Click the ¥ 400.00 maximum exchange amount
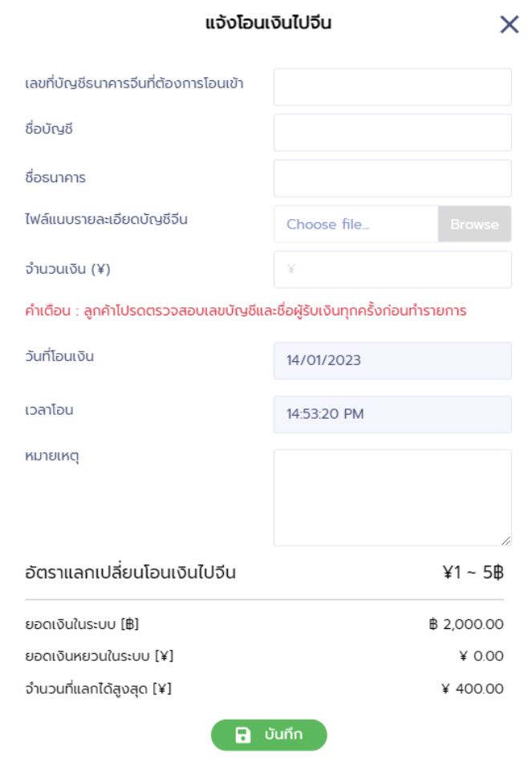Image resolution: width=532 pixels, height=763 pixels. coord(473,688)
